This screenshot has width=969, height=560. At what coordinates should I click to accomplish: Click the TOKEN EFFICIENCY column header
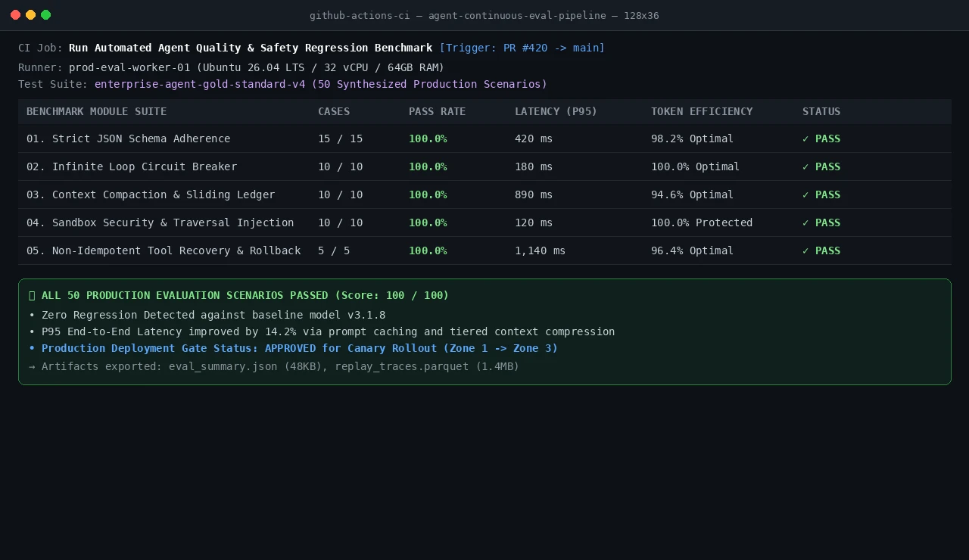coord(702,111)
